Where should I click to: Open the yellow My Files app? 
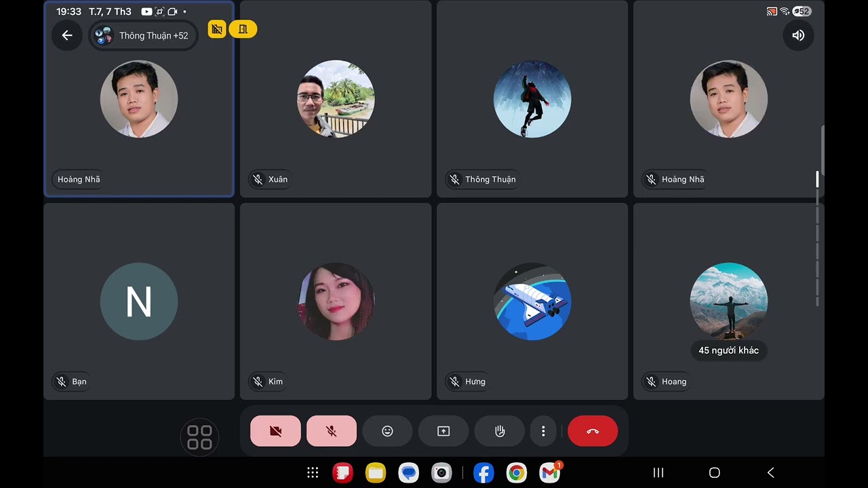point(376,472)
